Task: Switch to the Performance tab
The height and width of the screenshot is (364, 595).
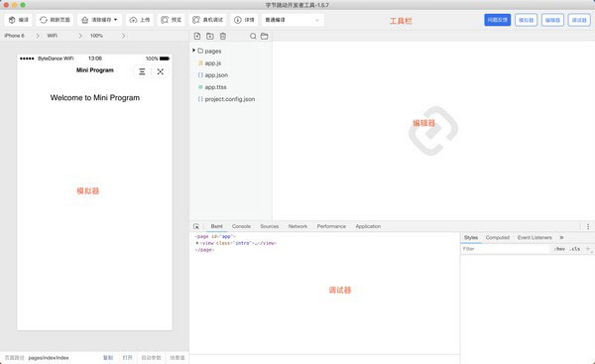Action: click(331, 226)
